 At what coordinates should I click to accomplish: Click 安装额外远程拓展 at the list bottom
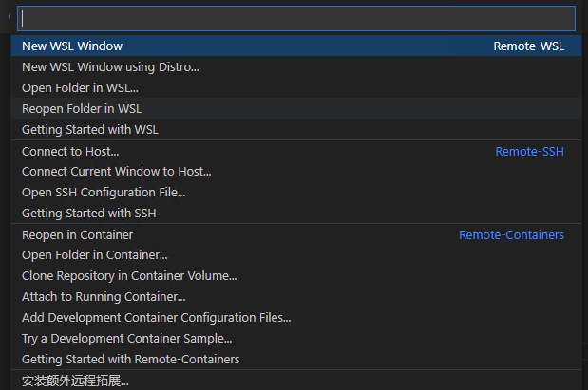coord(75,381)
